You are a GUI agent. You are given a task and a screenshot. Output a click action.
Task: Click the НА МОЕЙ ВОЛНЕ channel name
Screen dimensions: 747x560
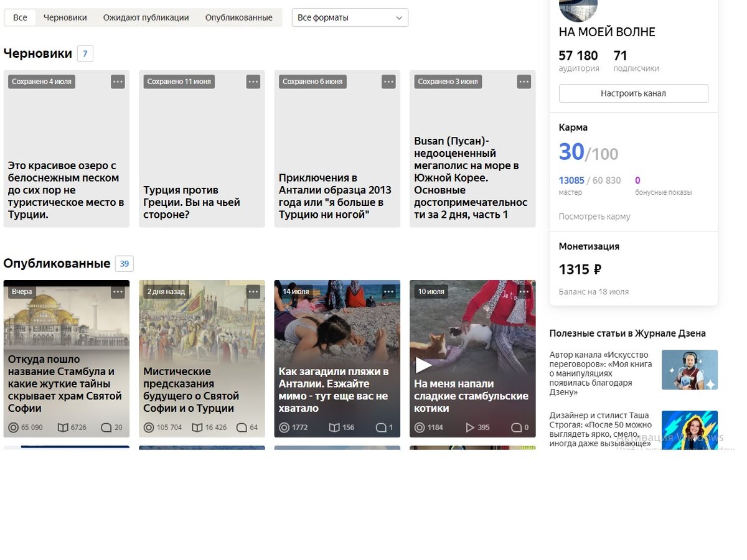point(607,32)
